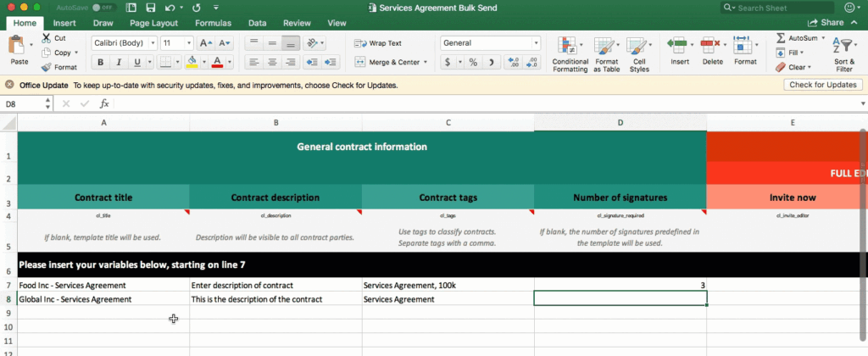Open the font color dropdown arrow
Image resolution: width=868 pixels, height=356 pixels.
230,62
